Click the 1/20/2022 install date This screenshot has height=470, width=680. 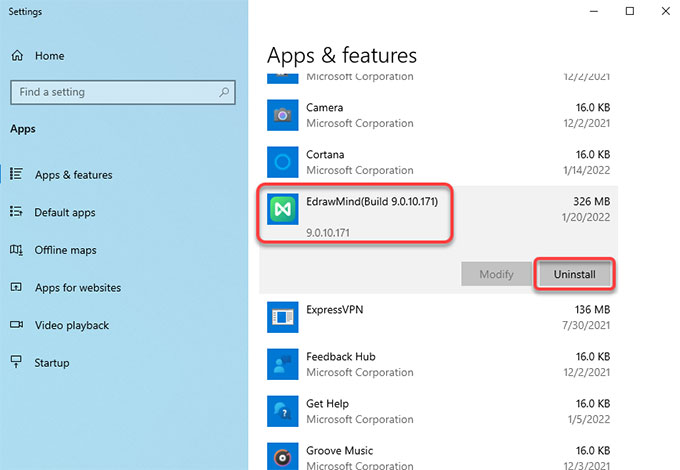pos(586,217)
